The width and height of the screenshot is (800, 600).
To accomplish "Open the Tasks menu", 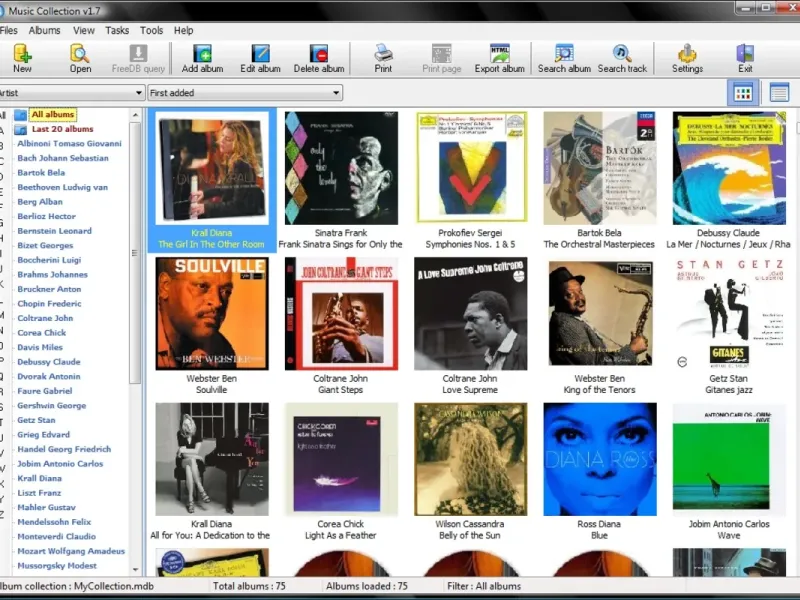I will pyautogui.click(x=117, y=31).
